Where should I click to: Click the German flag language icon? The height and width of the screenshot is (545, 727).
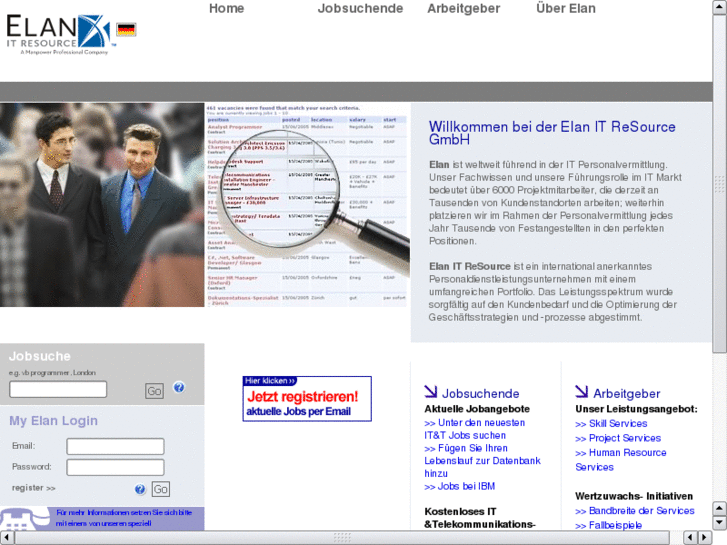(126, 29)
